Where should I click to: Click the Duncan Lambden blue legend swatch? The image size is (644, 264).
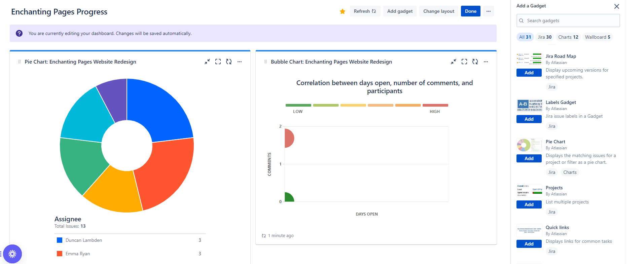point(60,240)
